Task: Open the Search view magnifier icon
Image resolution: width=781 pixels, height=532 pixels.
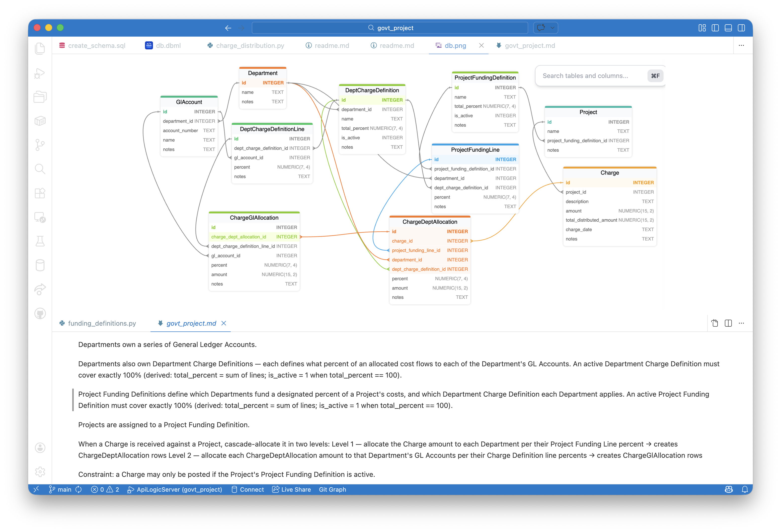Action: click(x=40, y=169)
